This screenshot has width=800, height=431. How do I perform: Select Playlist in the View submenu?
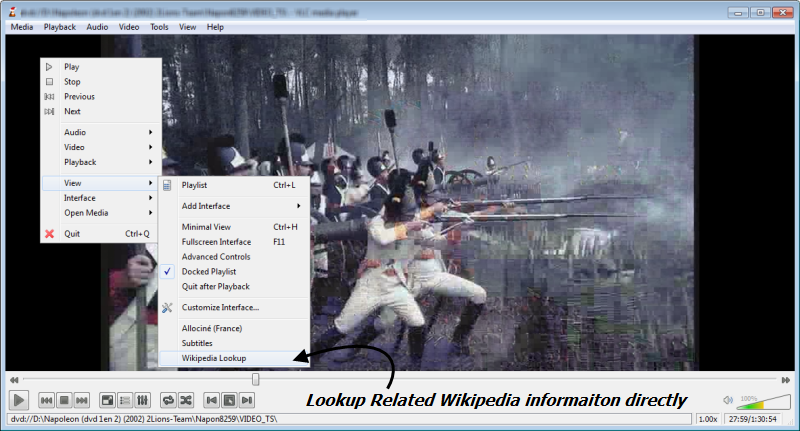pyautogui.click(x=234, y=185)
